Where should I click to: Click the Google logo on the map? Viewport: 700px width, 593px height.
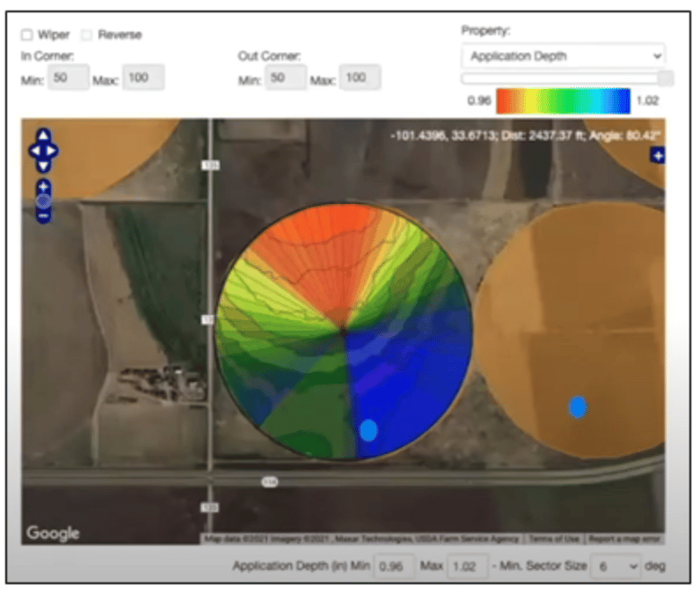(x=53, y=532)
